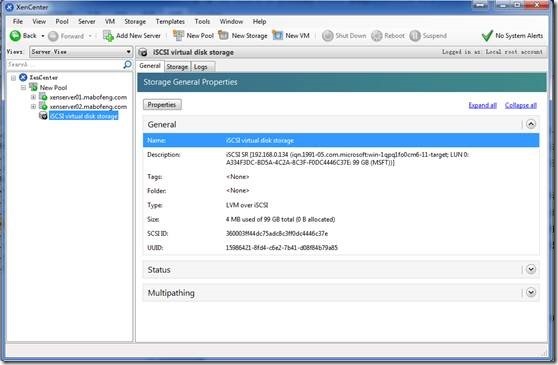Viewport: 558px width, 365px height.
Task: Click the Properties button
Action: (162, 105)
